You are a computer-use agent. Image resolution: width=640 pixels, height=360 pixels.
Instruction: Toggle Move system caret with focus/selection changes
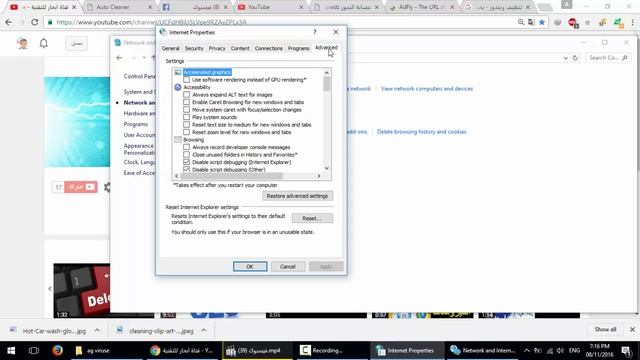click(187, 109)
